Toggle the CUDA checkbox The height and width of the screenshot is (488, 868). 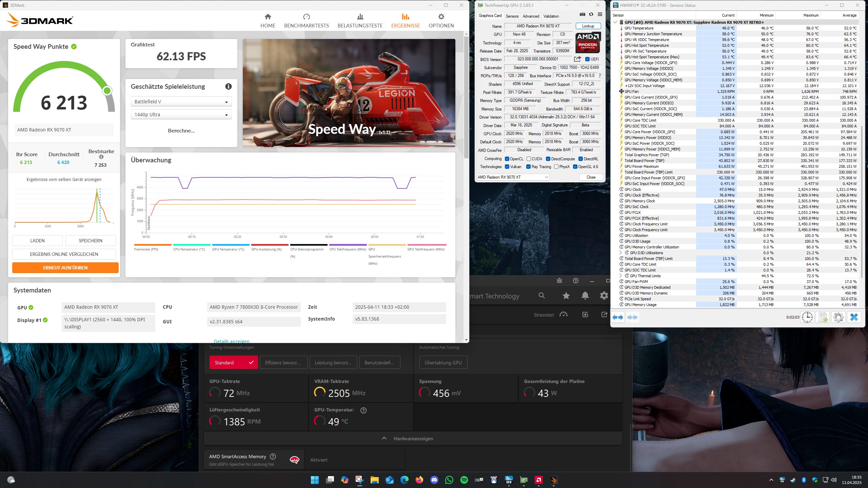click(x=529, y=159)
